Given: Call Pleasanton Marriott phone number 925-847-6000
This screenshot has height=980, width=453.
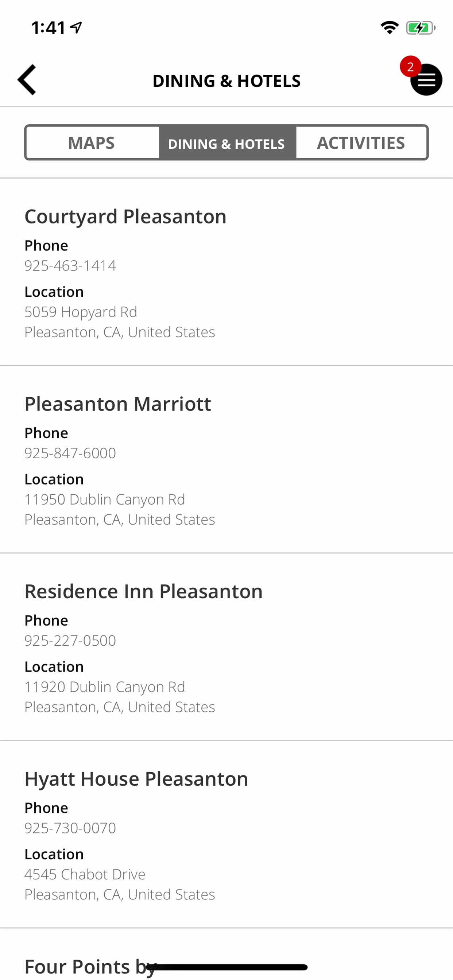Looking at the screenshot, I should tap(70, 453).
